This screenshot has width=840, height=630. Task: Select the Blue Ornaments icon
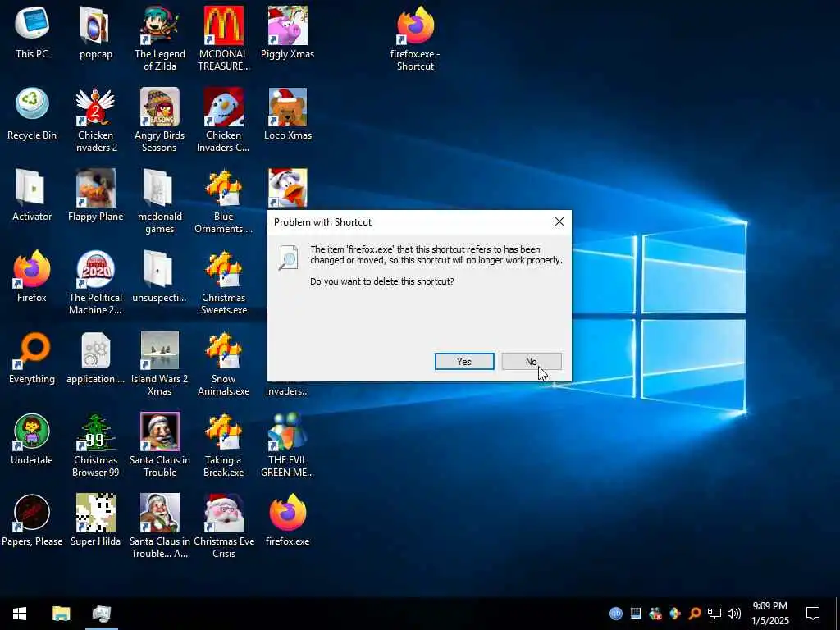pyautogui.click(x=223, y=202)
